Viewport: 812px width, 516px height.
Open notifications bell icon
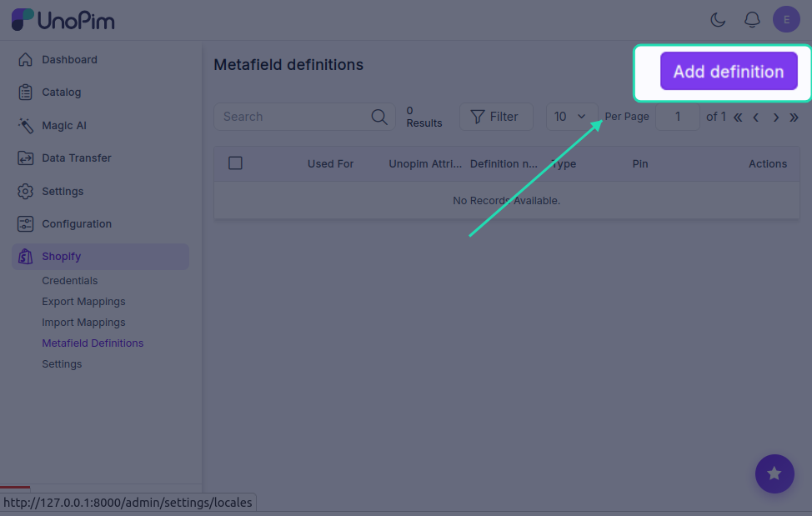tap(752, 20)
